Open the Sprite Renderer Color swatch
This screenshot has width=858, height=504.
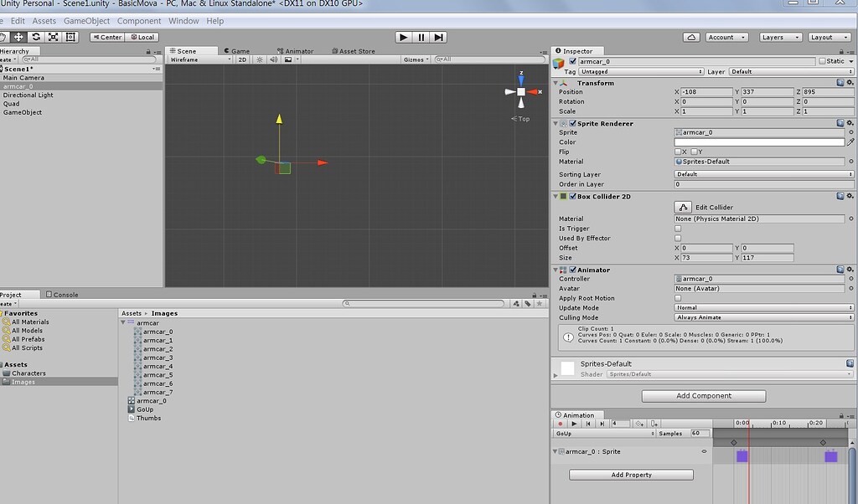point(758,141)
